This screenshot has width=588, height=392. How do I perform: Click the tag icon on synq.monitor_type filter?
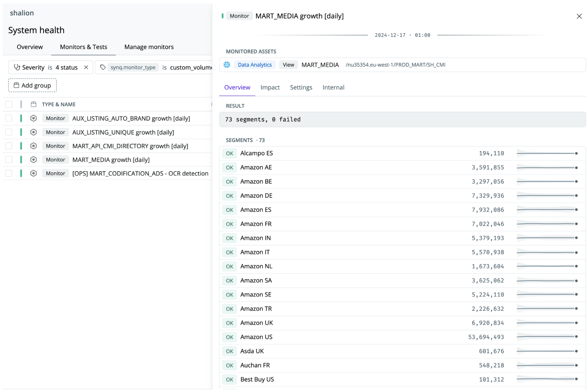click(103, 67)
